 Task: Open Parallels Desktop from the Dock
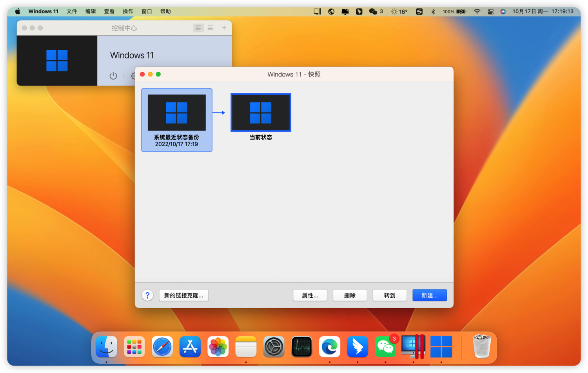413,347
